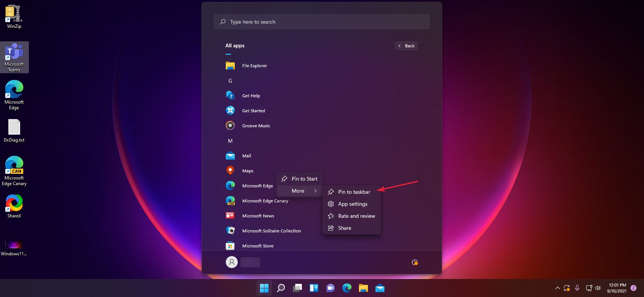This screenshot has height=297, width=644.
Task: Open Search from the taskbar
Action: (x=281, y=288)
